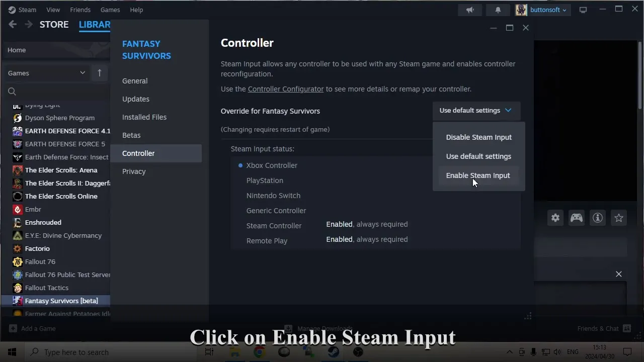Click the back navigation arrow
Screen dimensions: 644x362
tap(13, 24)
